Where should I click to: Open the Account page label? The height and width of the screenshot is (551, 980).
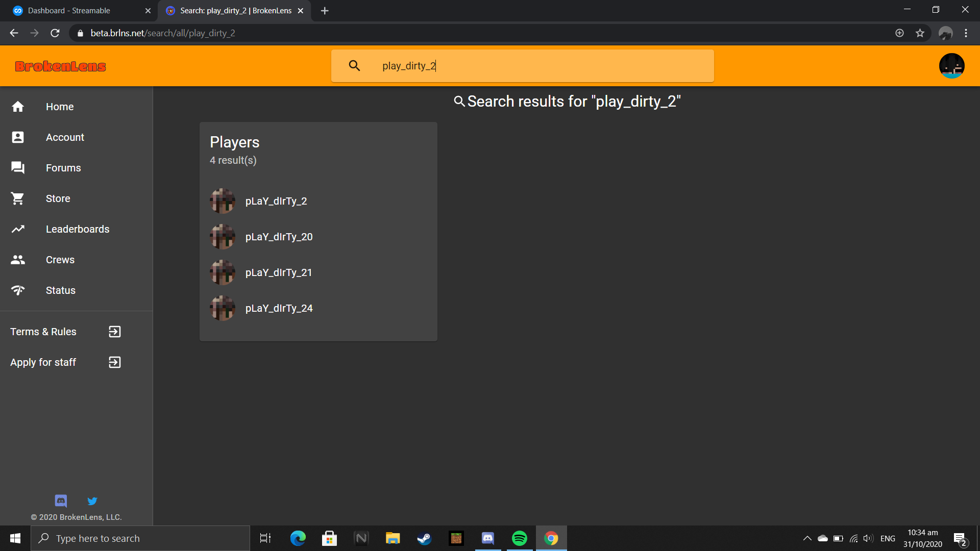(65, 137)
